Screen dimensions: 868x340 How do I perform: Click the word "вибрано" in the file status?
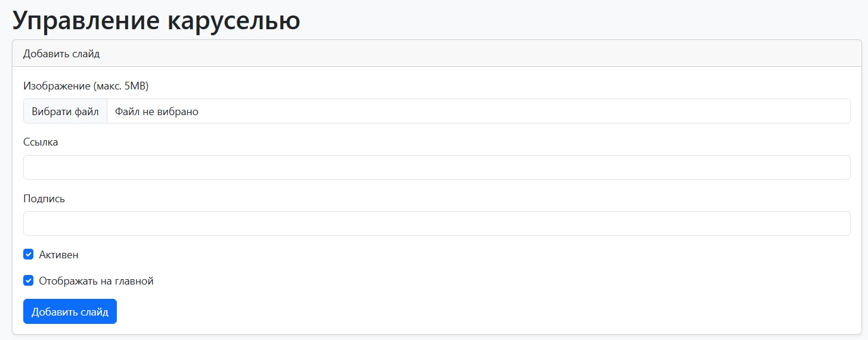pyautogui.click(x=178, y=112)
